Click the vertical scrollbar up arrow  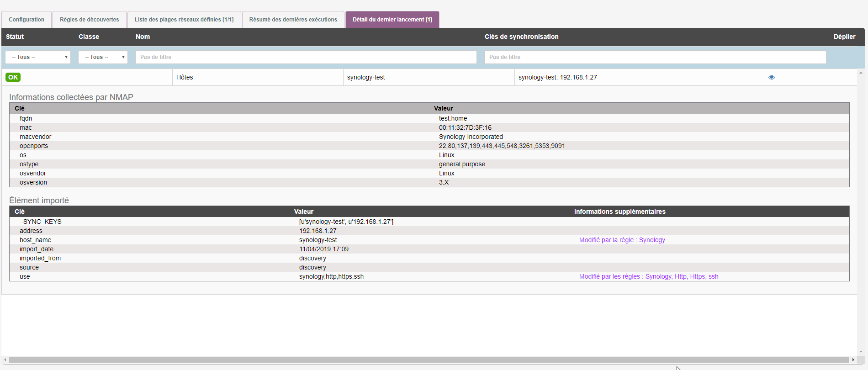point(861,73)
